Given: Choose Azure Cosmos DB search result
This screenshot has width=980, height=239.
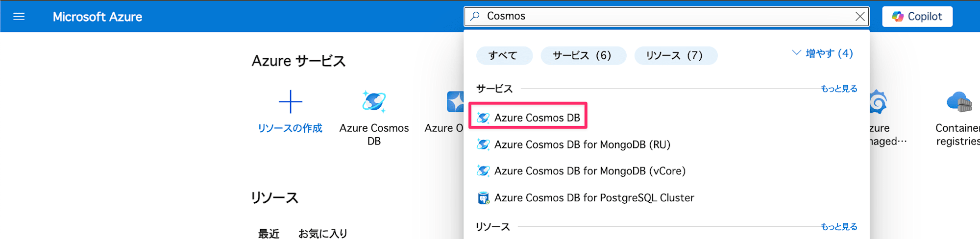Looking at the screenshot, I should 528,118.
